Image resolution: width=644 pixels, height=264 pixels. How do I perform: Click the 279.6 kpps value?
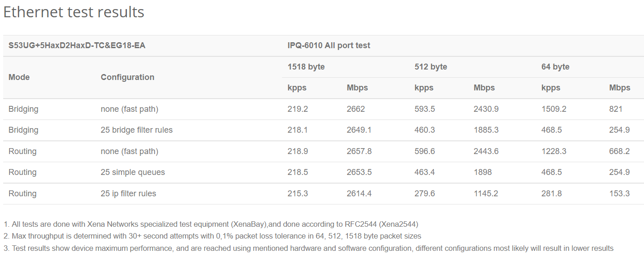coord(425,194)
